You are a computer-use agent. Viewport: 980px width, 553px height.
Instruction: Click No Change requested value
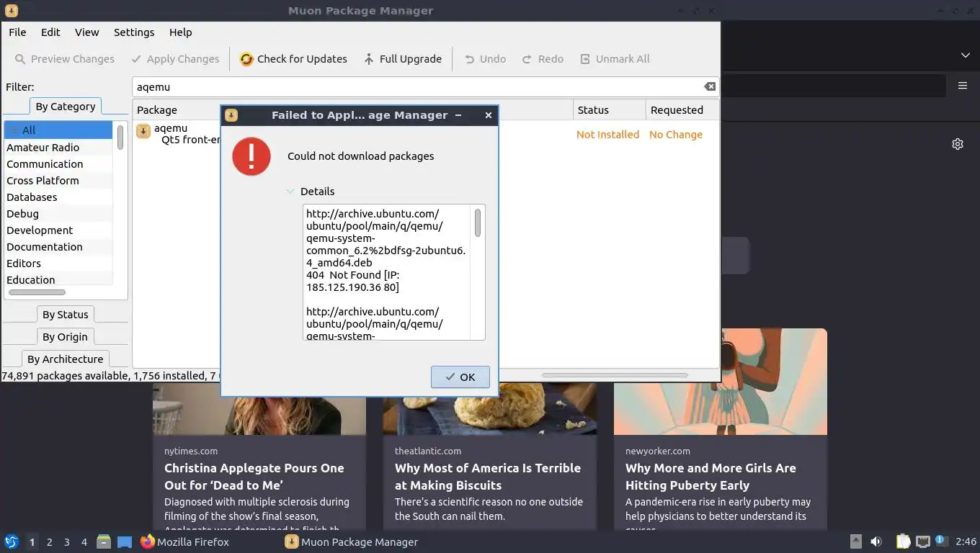[675, 135]
